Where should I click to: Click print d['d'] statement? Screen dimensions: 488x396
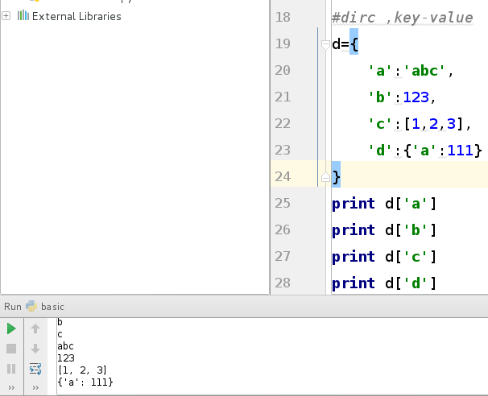coord(384,283)
